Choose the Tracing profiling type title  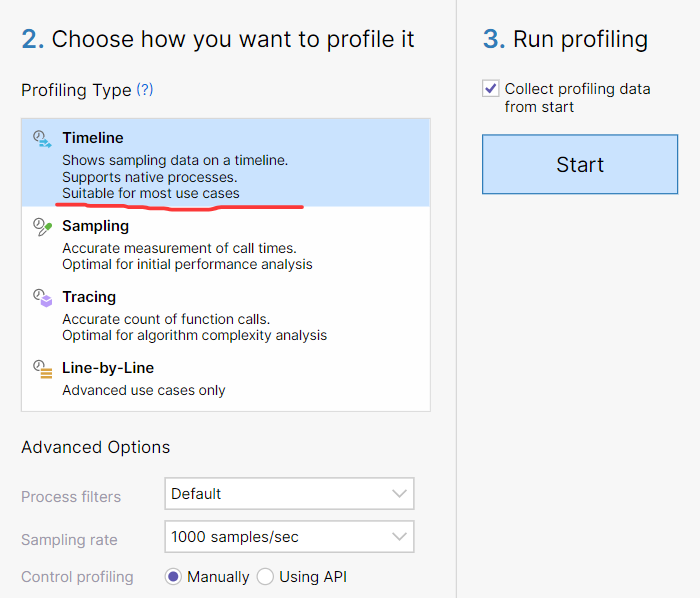coord(89,297)
